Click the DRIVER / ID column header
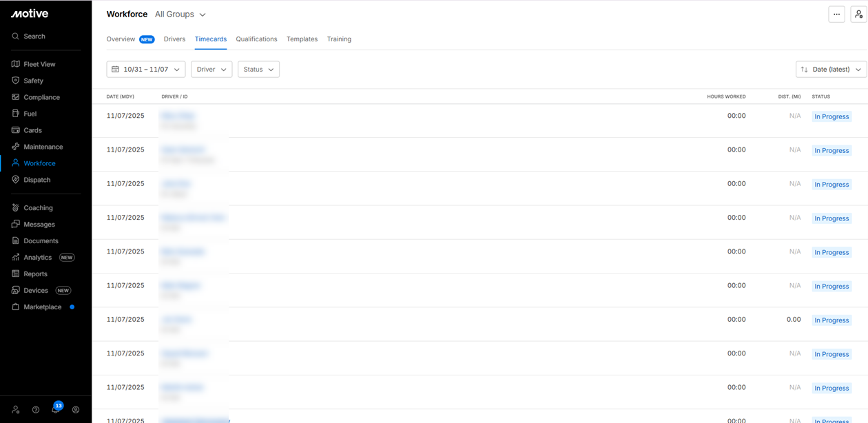Viewport: 868px width, 423px height. tap(174, 96)
